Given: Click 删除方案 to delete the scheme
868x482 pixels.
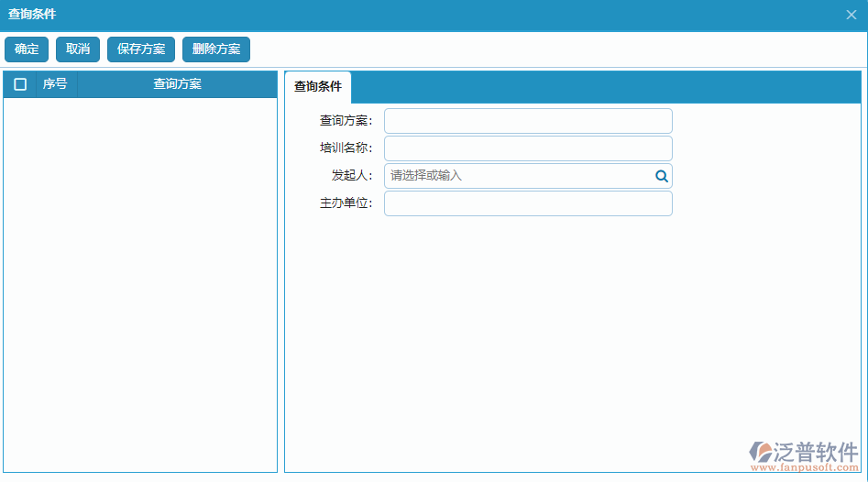Looking at the screenshot, I should coord(216,49).
